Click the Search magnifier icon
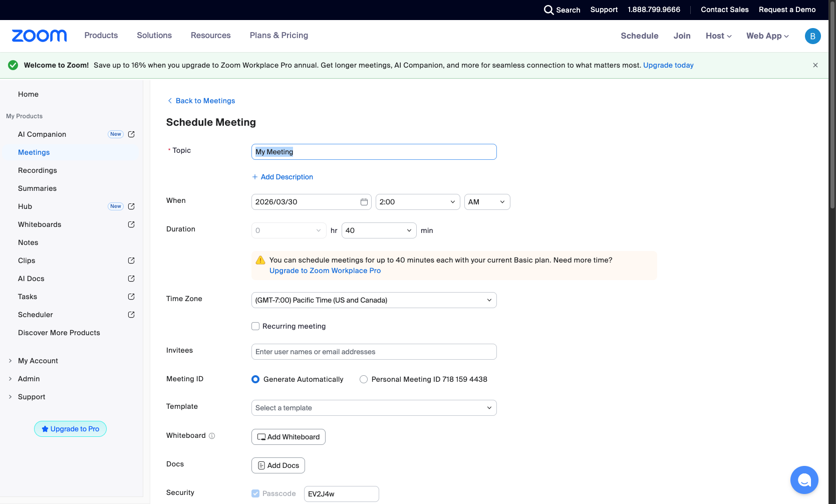 [548, 10]
